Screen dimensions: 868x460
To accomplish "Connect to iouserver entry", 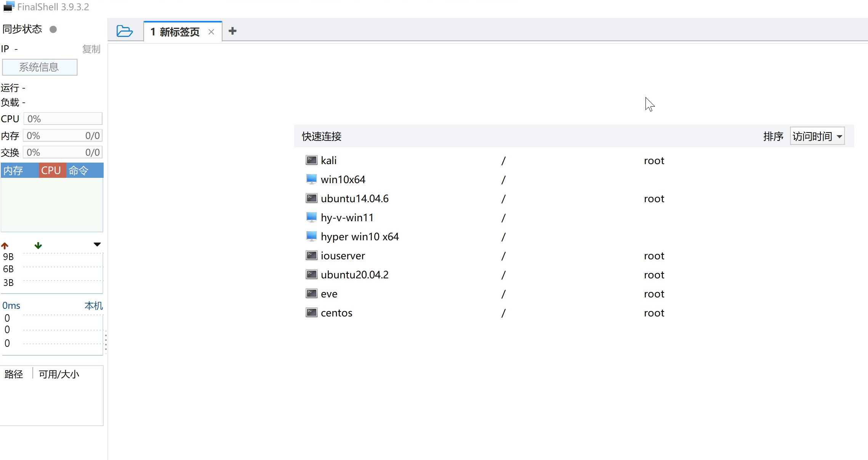I will [343, 256].
